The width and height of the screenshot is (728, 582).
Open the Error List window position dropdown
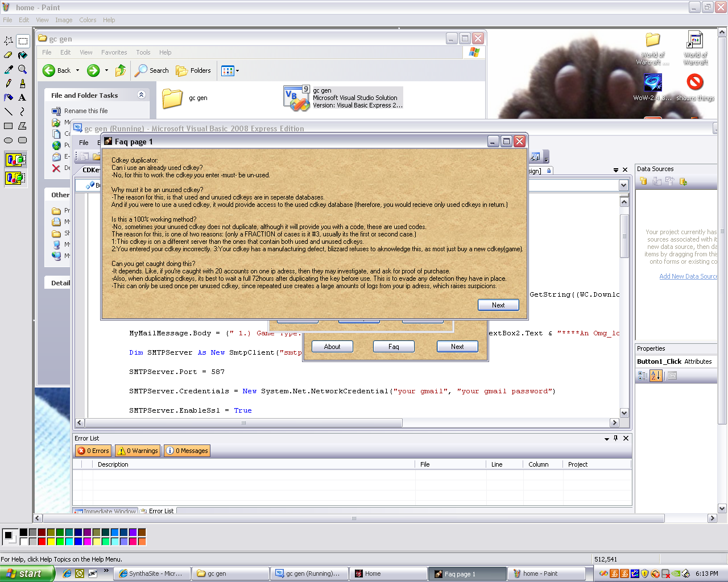[607, 439]
